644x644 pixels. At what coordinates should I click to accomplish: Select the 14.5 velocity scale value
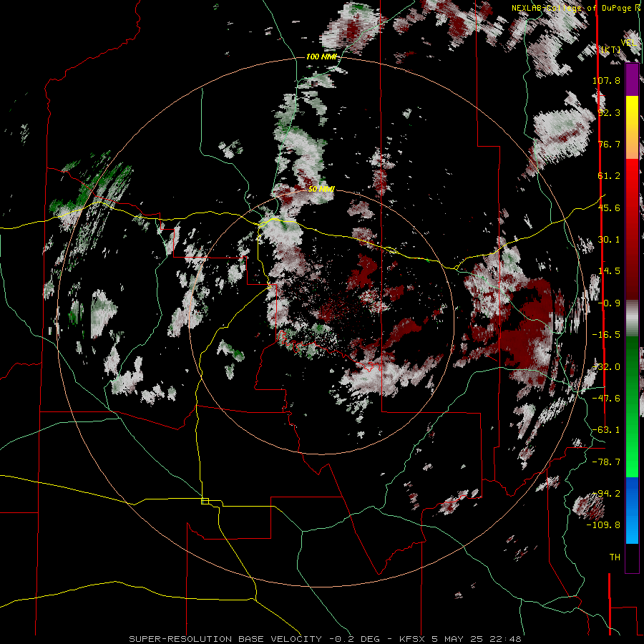tap(609, 271)
